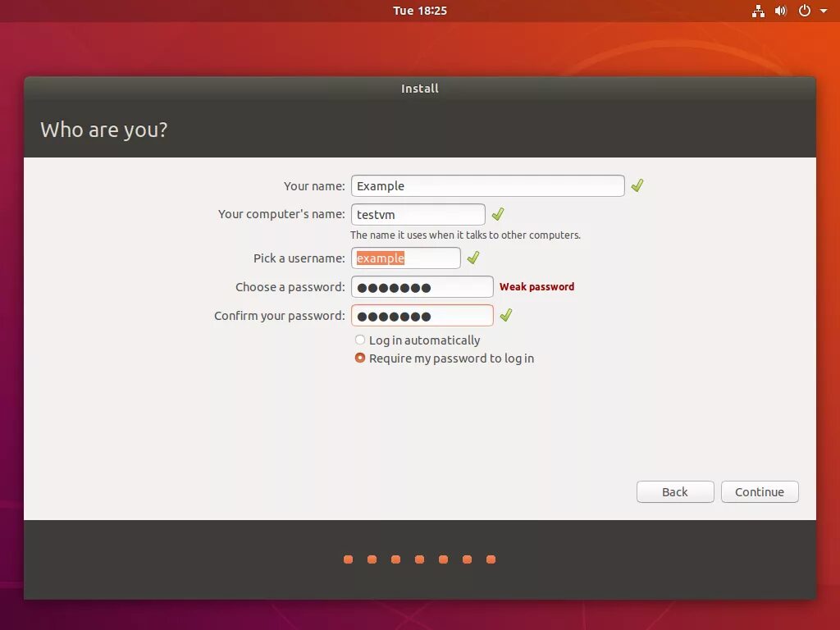Click the Pick a username field

pos(405,258)
